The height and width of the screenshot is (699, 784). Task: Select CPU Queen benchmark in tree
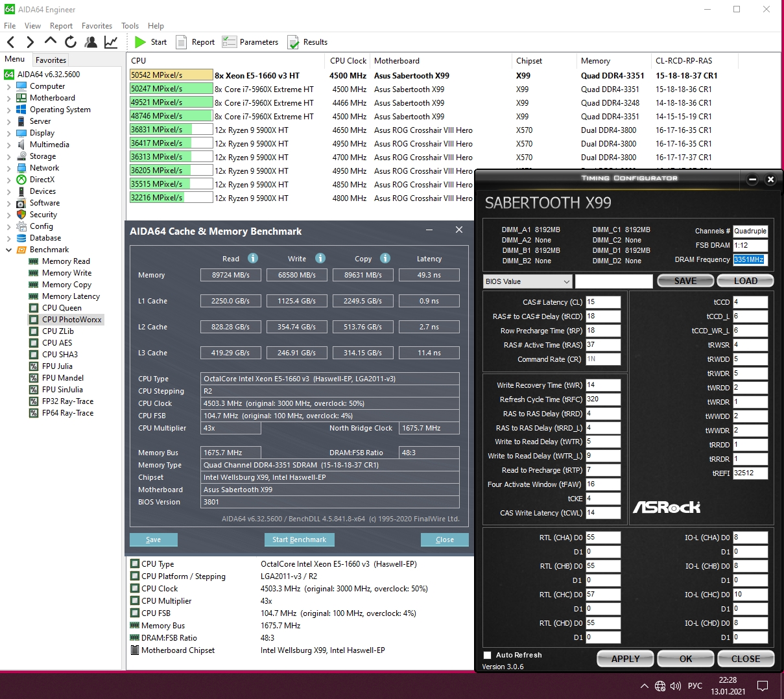click(x=62, y=308)
